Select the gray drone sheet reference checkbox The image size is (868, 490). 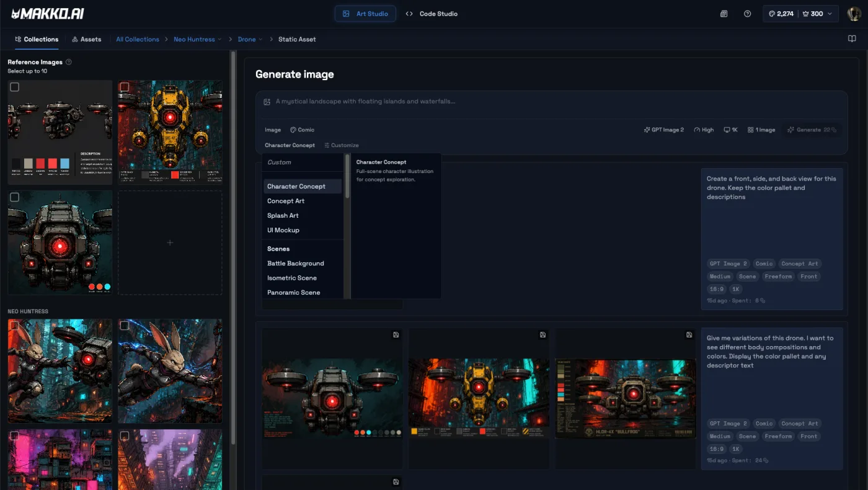click(x=15, y=87)
